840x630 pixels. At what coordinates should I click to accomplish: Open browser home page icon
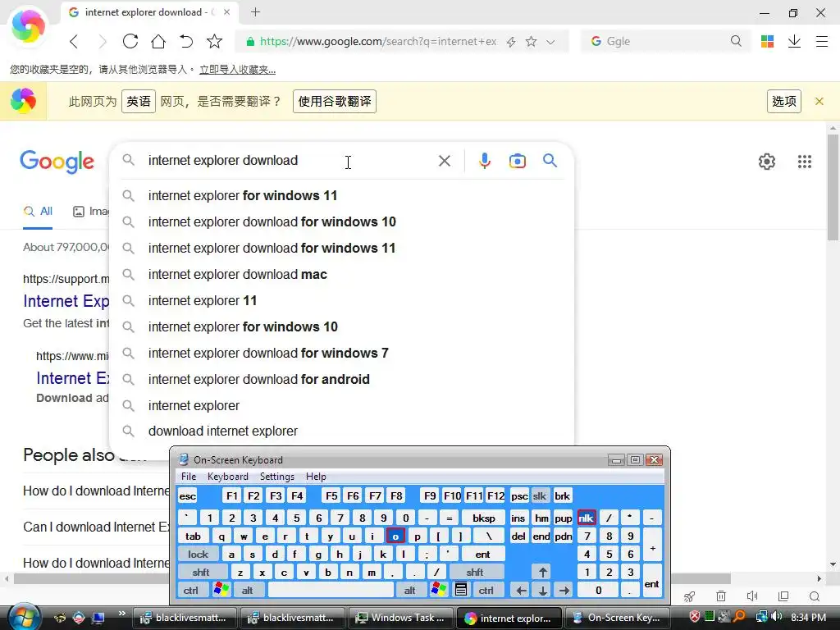click(x=158, y=41)
